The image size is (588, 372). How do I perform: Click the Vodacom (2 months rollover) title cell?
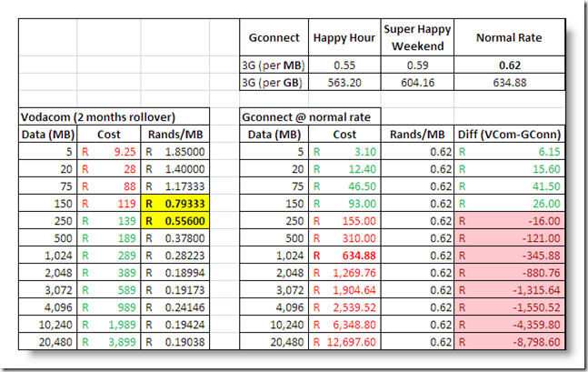[x=114, y=117]
